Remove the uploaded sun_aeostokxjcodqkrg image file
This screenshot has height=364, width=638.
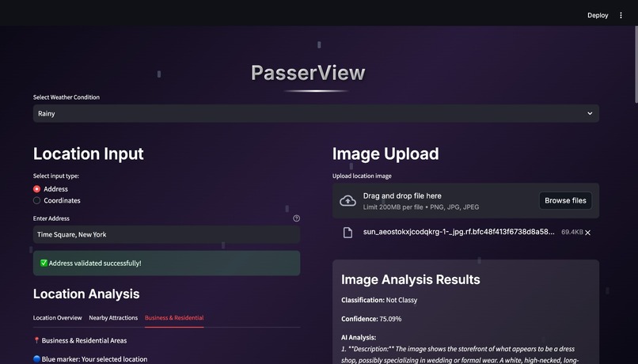click(x=587, y=233)
